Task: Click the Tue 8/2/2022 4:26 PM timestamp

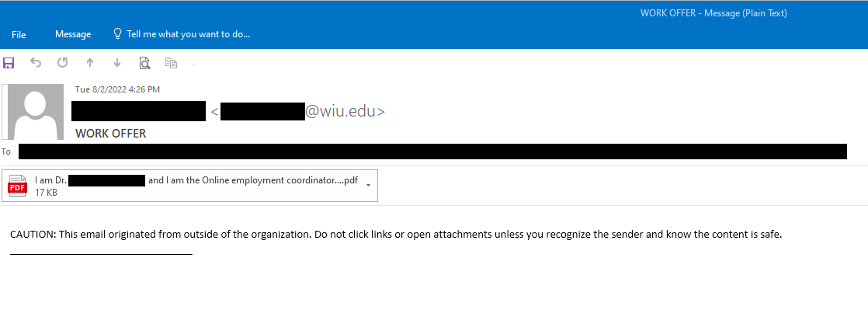Action: click(x=117, y=89)
